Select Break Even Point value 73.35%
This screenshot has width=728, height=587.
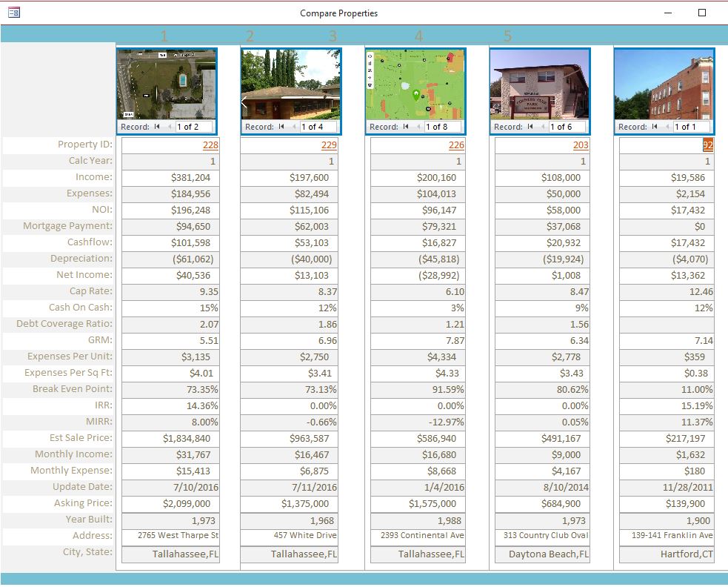(170, 389)
